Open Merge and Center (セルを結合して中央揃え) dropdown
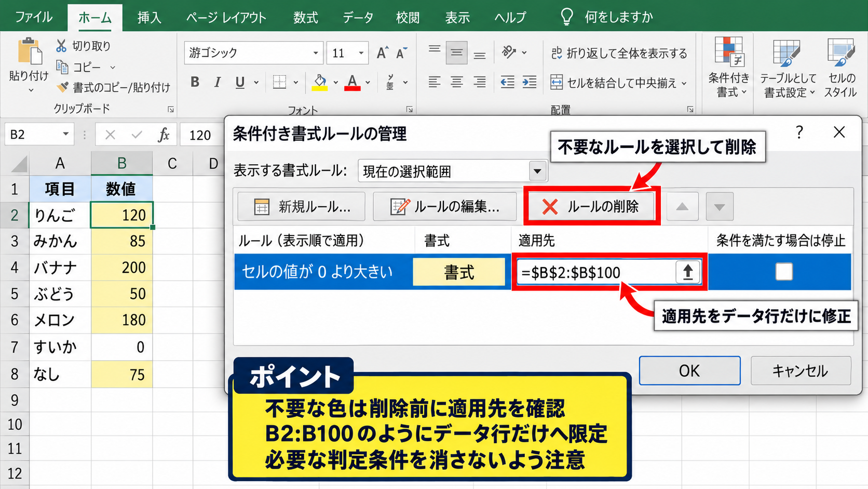Screen dimensions: 868x489 point(684,83)
